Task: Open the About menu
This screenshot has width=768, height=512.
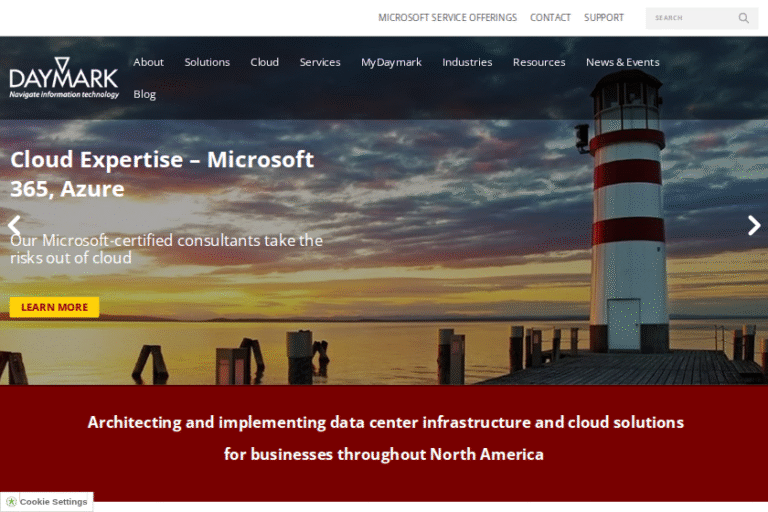Action: 148,62
